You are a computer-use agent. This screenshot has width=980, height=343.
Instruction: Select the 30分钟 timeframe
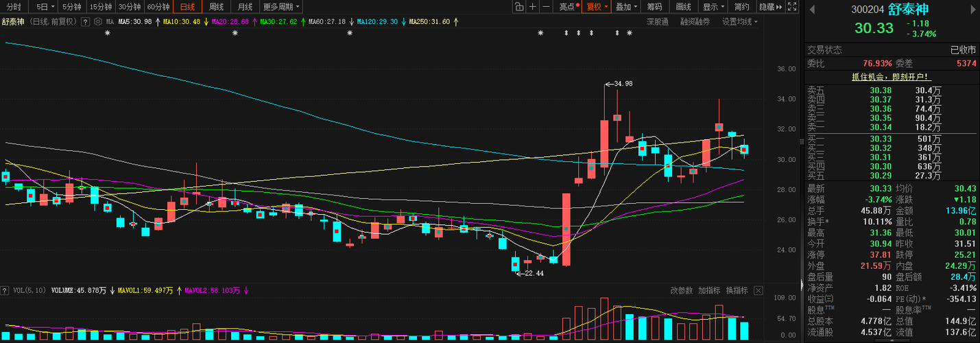(x=130, y=7)
